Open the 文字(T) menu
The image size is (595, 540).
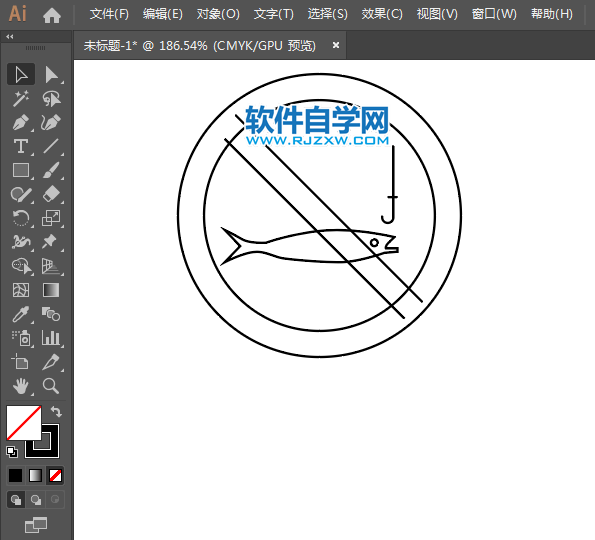click(x=274, y=14)
